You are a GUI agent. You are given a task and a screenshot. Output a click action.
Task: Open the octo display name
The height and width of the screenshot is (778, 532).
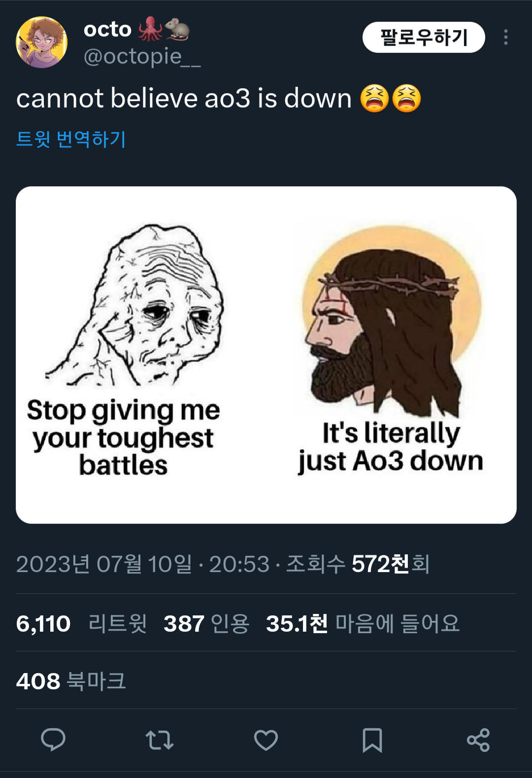[107, 30]
